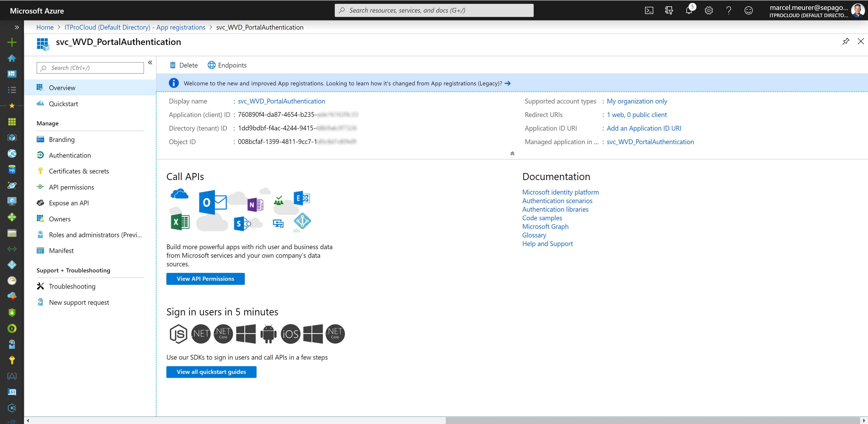Expand the left portal sidebar
This screenshot has width=868, height=424.
point(17,27)
